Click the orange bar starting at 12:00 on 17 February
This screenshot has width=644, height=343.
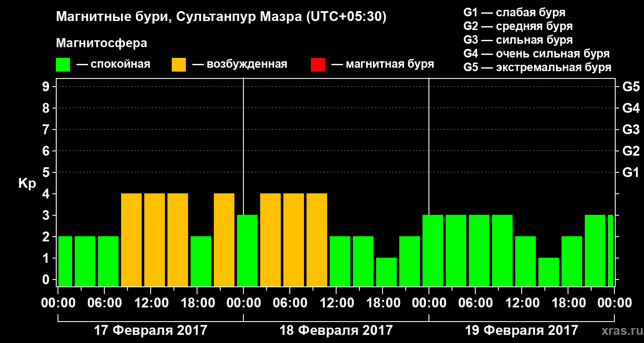pos(155,240)
